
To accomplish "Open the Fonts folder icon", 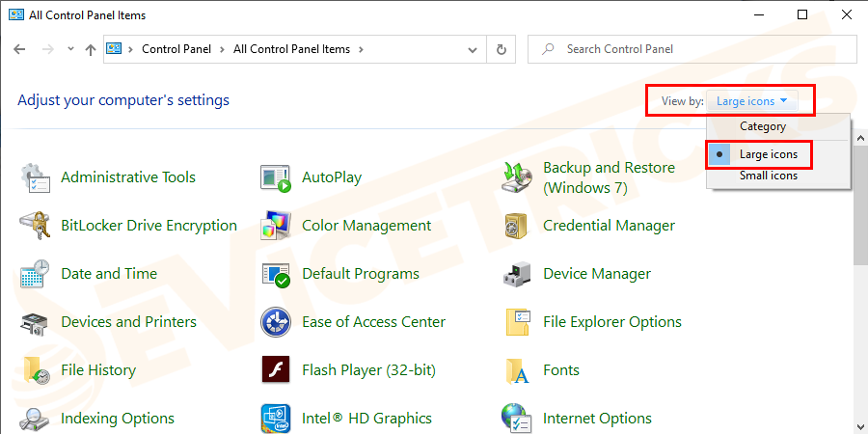I will (517, 370).
